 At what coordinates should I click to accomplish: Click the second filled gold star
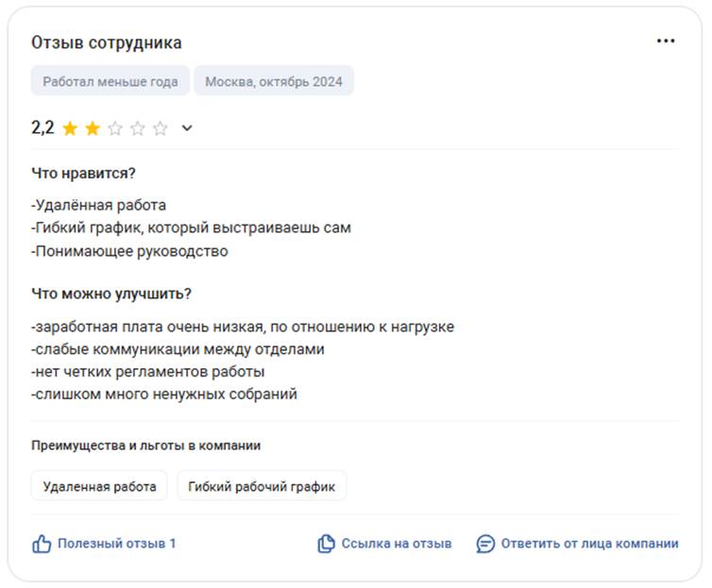point(93,128)
